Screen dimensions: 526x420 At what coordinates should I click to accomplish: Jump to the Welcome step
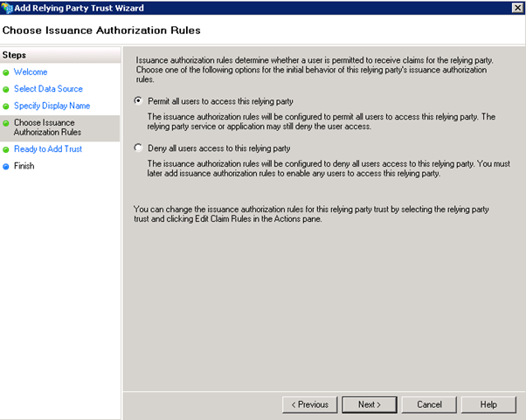31,72
